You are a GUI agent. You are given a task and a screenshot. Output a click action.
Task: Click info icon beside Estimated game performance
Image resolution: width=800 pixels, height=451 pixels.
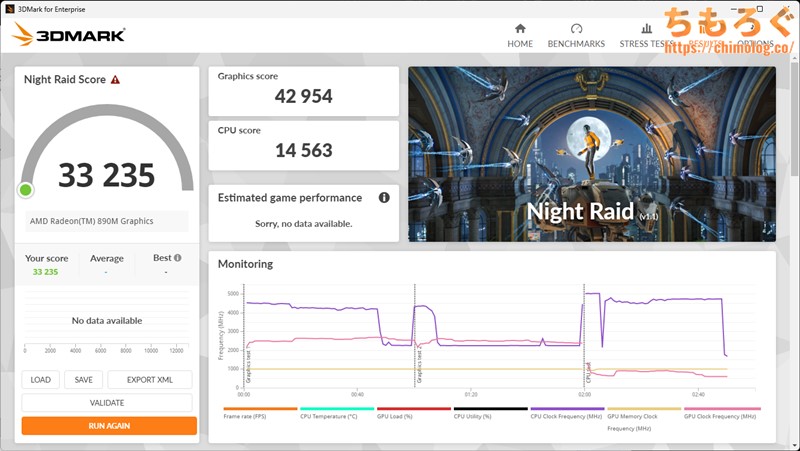coord(384,198)
